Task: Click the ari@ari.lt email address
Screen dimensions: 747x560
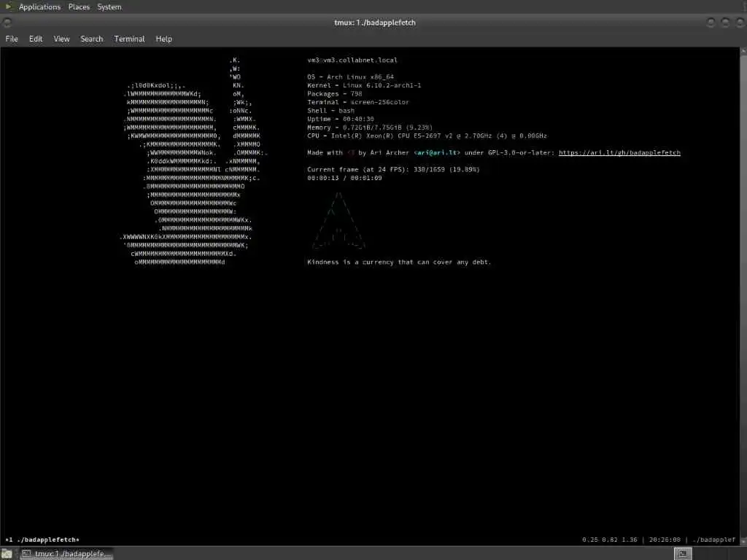Action: pyautogui.click(x=438, y=153)
